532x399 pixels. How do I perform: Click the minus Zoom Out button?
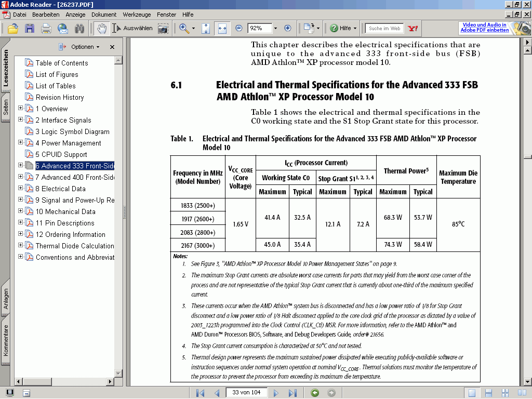[x=239, y=28]
